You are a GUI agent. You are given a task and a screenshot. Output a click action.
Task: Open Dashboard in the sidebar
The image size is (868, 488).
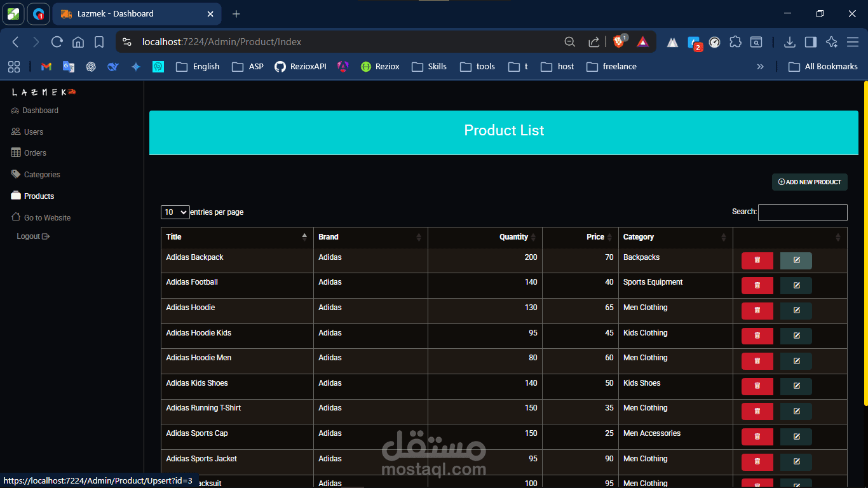click(x=35, y=111)
